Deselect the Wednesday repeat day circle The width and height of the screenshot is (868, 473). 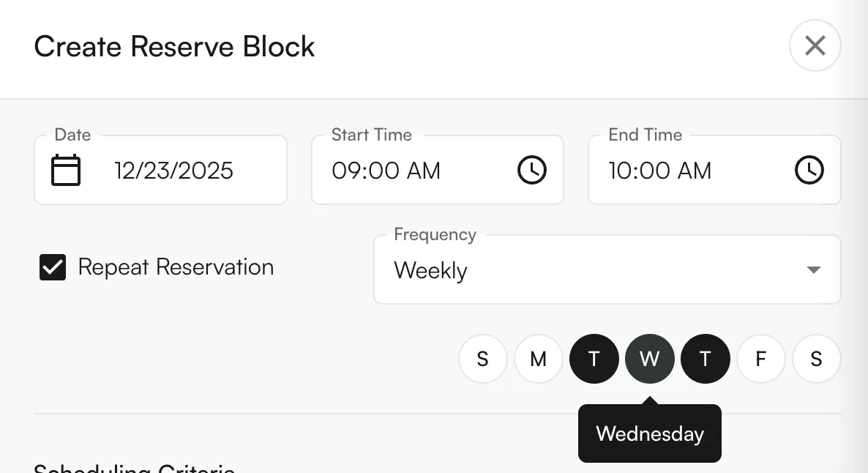[649, 359]
